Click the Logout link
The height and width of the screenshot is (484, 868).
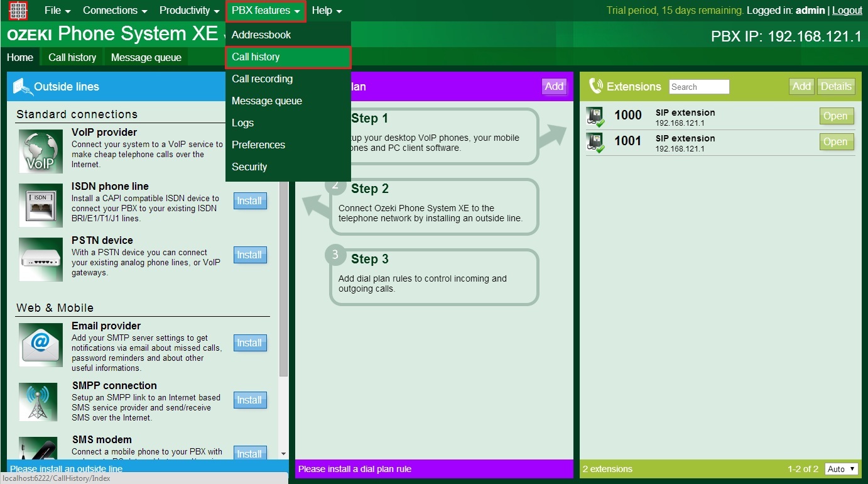coord(847,10)
